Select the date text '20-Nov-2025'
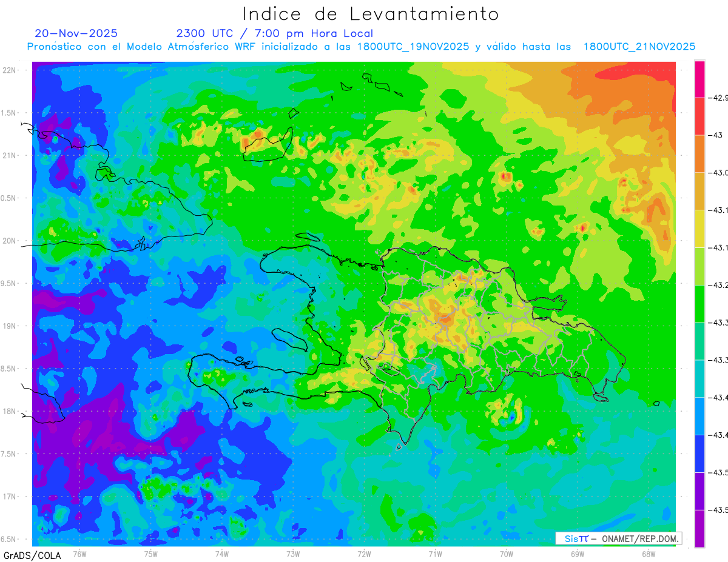Image resolution: width=728 pixels, height=562 pixels. (76, 33)
